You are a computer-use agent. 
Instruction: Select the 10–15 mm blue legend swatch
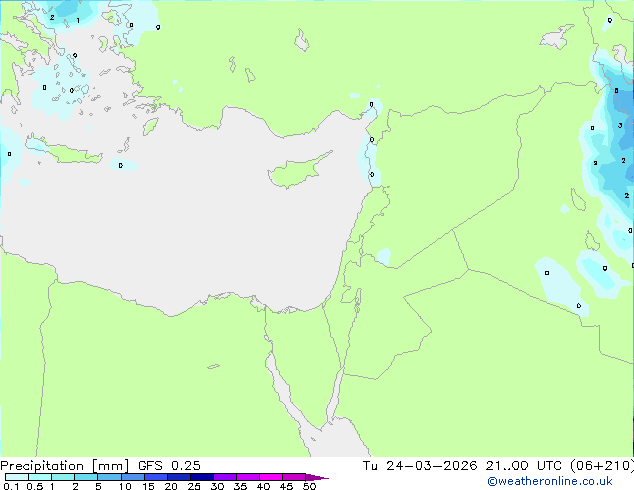[133, 477]
